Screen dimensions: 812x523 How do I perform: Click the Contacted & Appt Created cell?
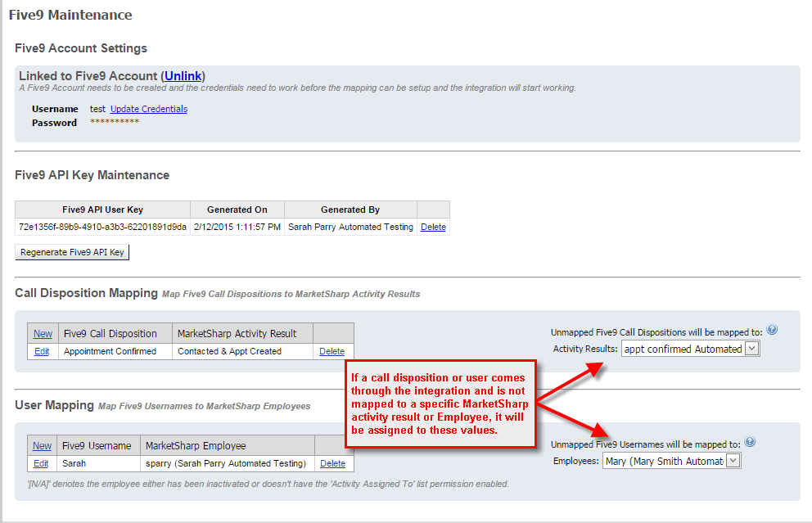click(242, 351)
